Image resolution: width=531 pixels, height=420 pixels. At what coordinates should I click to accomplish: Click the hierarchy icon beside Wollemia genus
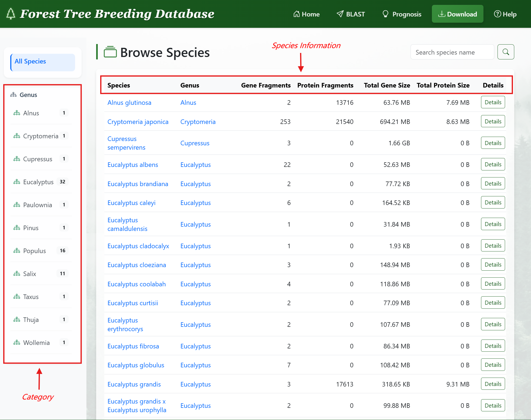click(x=17, y=342)
